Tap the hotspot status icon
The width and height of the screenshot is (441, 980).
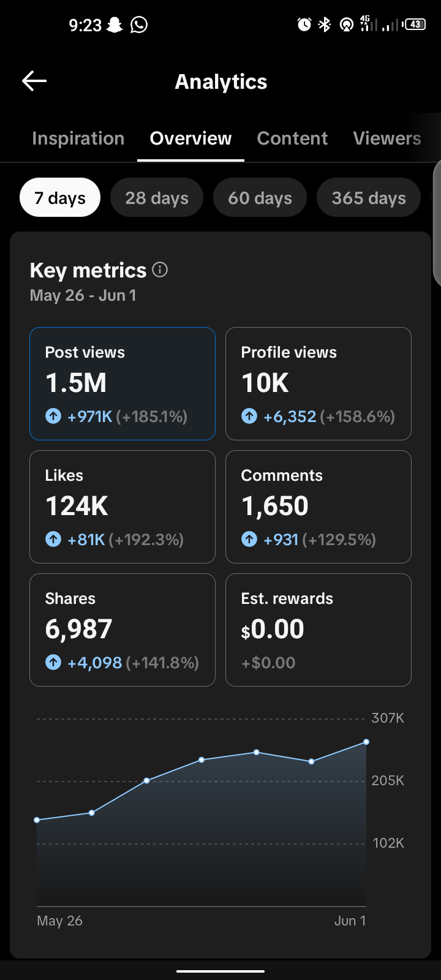(346, 24)
